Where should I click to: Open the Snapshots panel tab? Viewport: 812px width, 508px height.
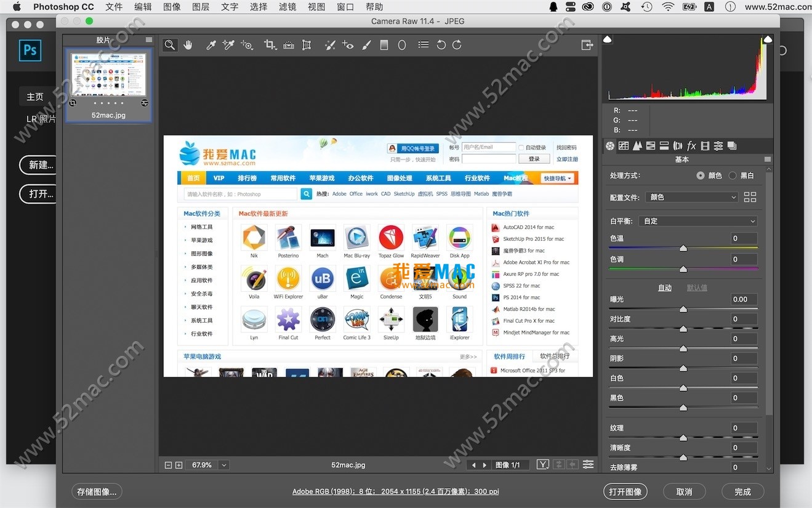[x=732, y=146]
